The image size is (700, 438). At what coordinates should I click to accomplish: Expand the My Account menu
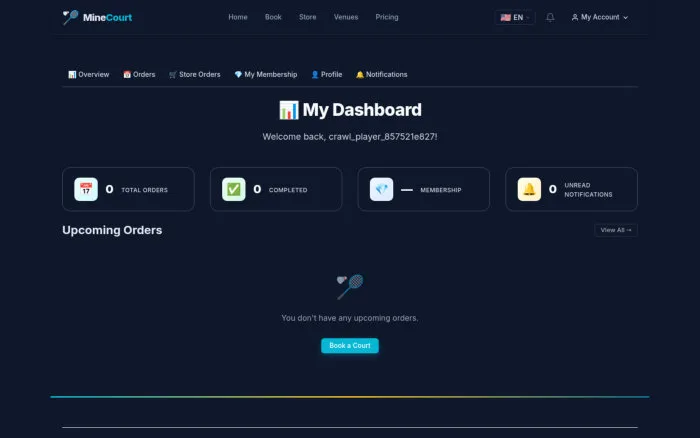point(600,17)
